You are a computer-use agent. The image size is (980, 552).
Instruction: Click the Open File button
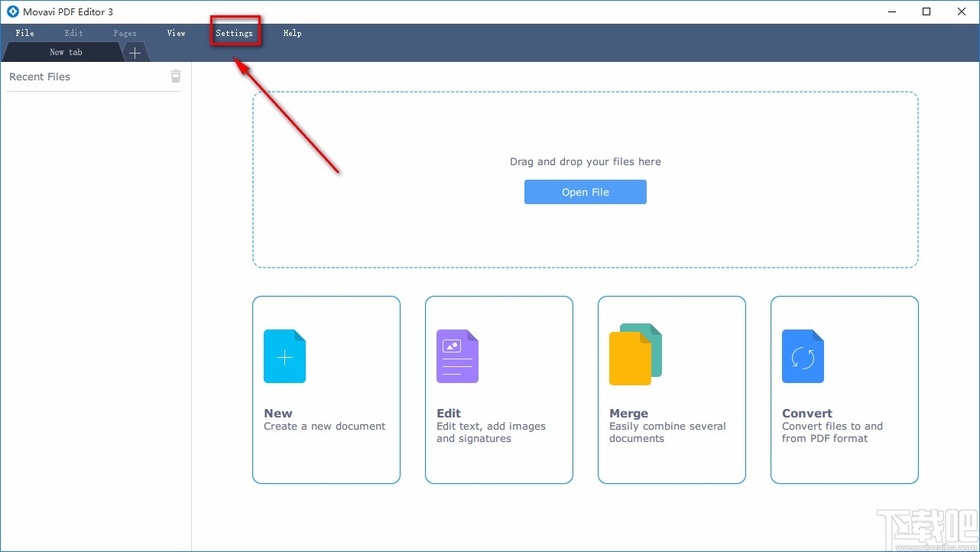tap(586, 192)
